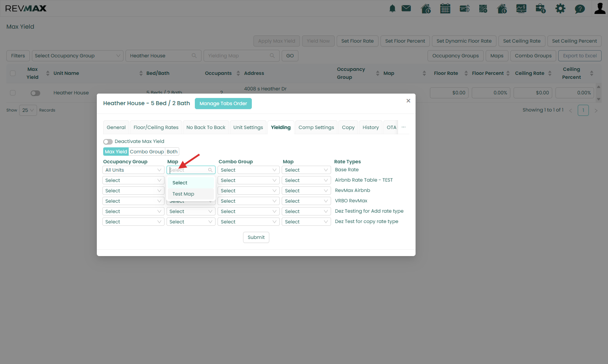Open the map with plus icon
This screenshot has width=608, height=364.
pos(483,8)
